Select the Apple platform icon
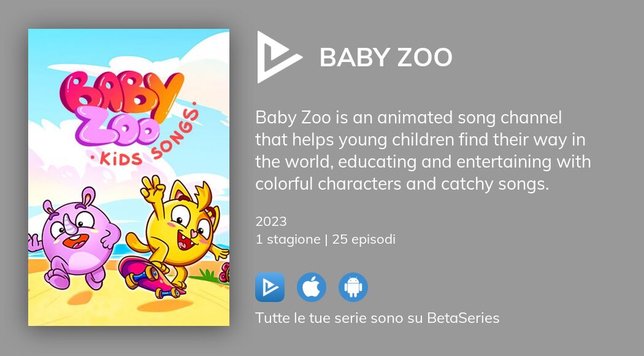 tap(312, 287)
